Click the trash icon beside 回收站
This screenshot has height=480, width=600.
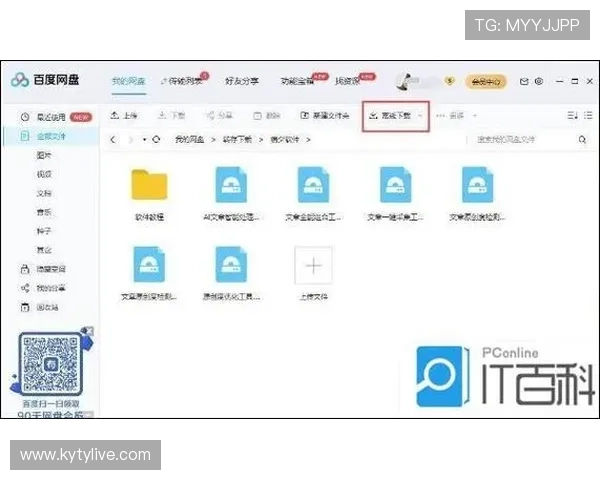point(25,307)
